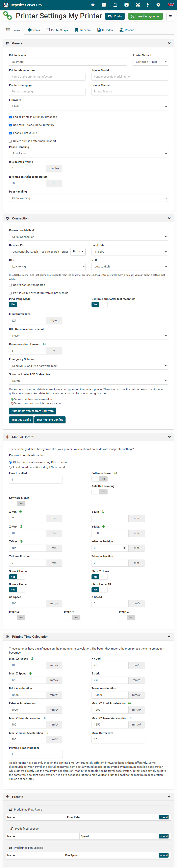Switch to the Webcam tab
This screenshot has height=868, width=177.
[x=83, y=30]
